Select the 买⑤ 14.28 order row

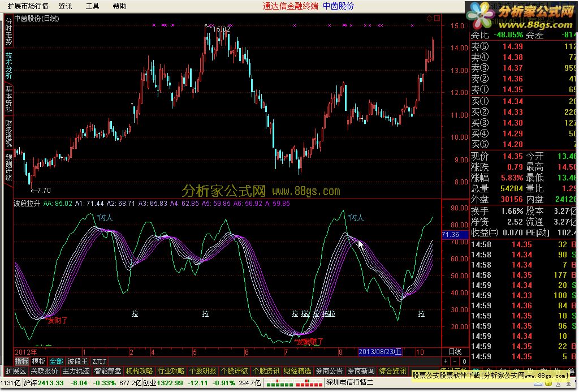tap(523, 144)
